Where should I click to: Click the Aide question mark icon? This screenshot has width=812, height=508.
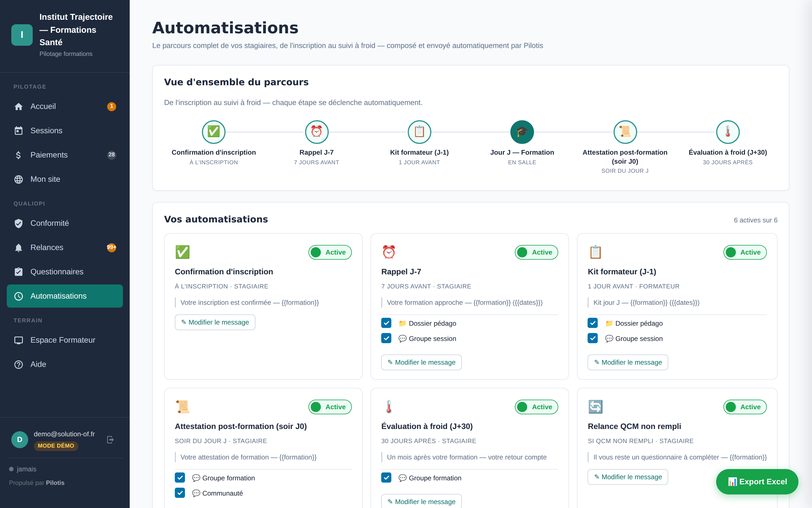click(18, 364)
